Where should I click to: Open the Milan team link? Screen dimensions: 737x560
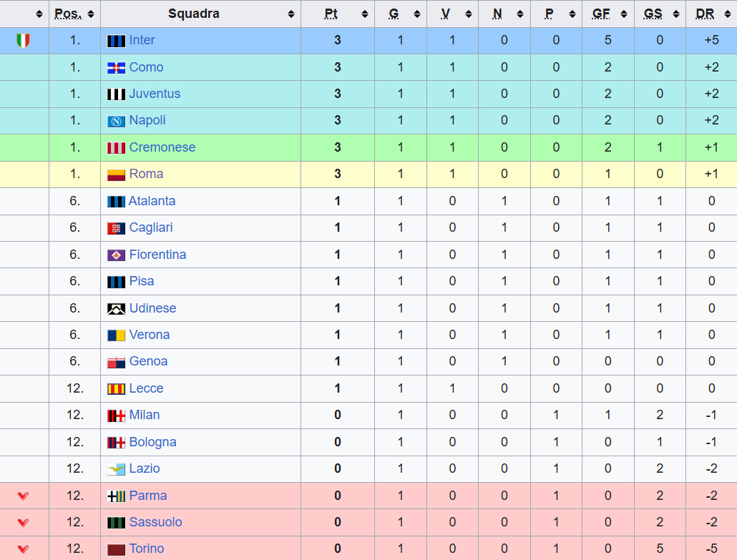click(x=145, y=415)
